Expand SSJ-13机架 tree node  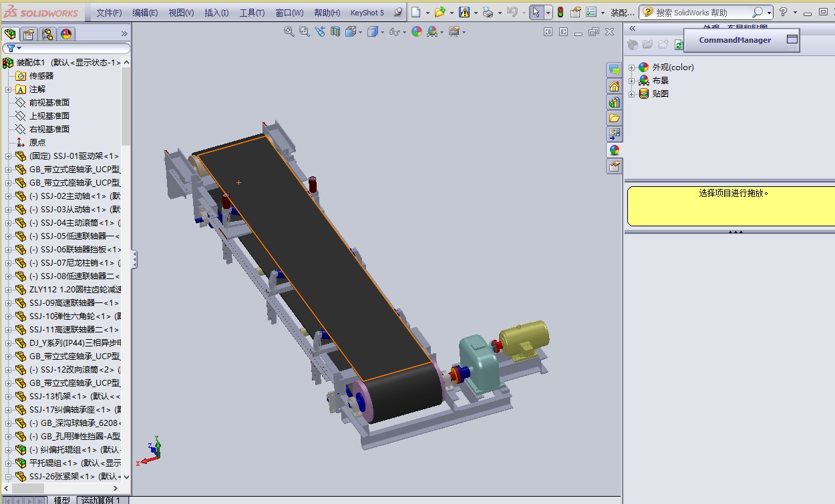[9, 396]
